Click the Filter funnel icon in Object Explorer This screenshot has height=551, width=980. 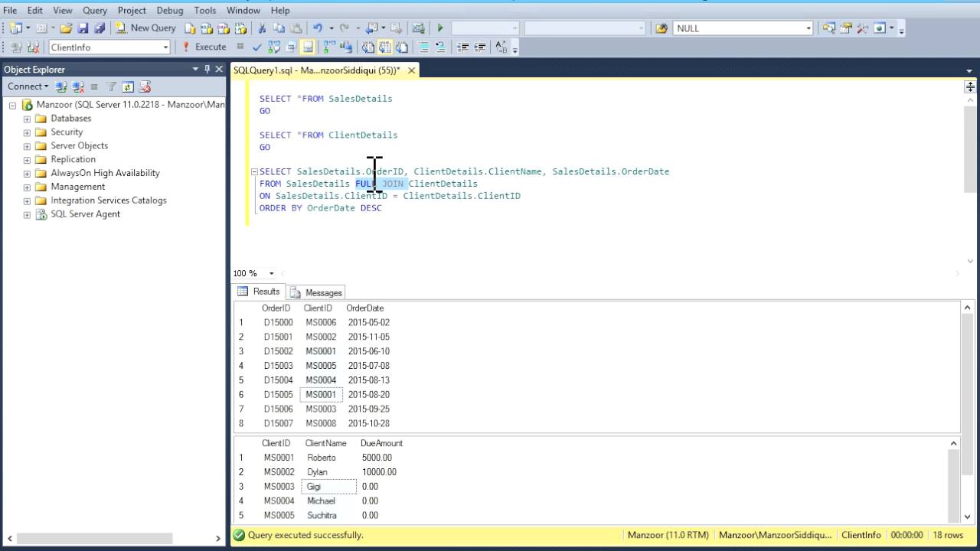111,86
